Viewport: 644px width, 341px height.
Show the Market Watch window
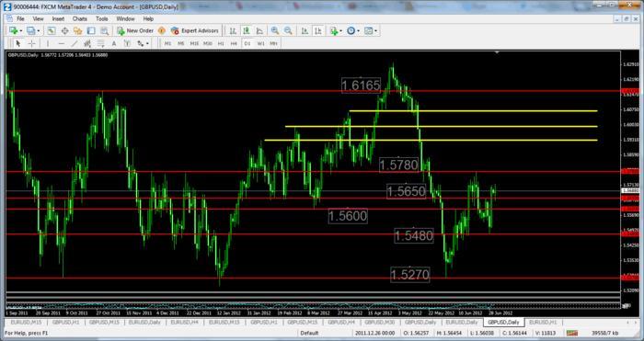[51, 30]
